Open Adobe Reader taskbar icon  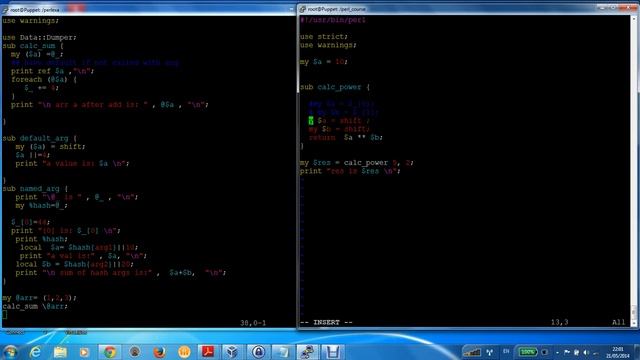point(208,352)
